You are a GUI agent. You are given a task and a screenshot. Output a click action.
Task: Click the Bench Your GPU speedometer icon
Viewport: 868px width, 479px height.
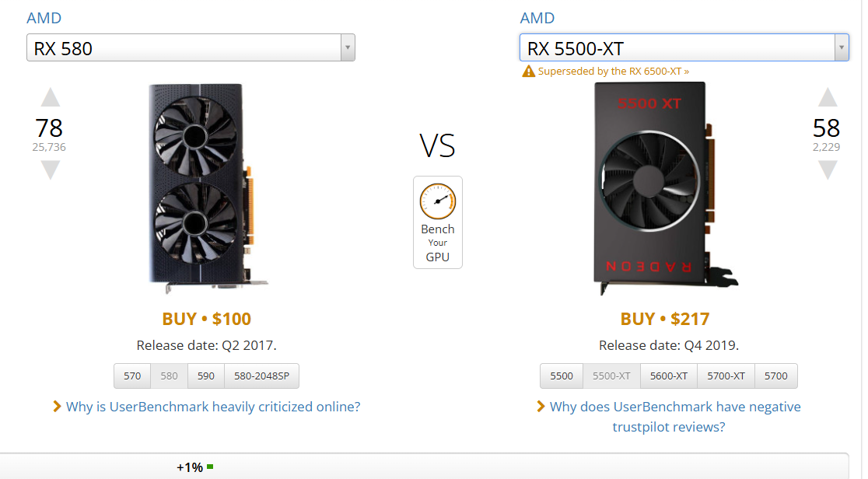click(437, 201)
